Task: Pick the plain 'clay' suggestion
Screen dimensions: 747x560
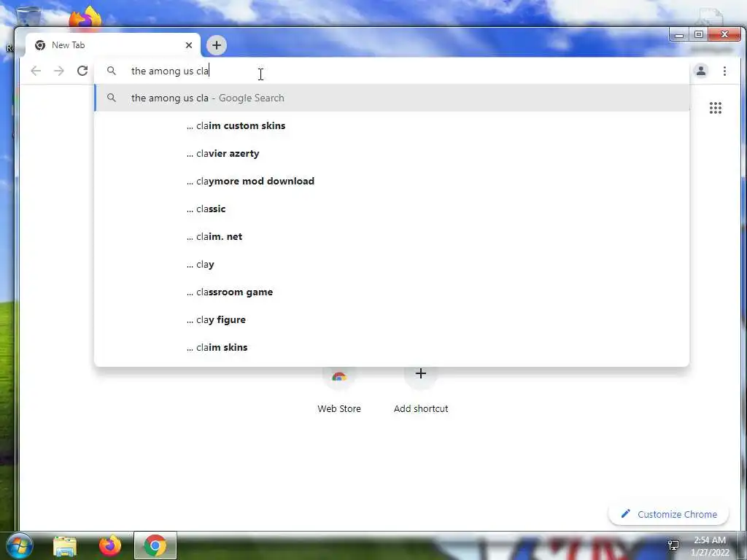Action: click(x=392, y=264)
